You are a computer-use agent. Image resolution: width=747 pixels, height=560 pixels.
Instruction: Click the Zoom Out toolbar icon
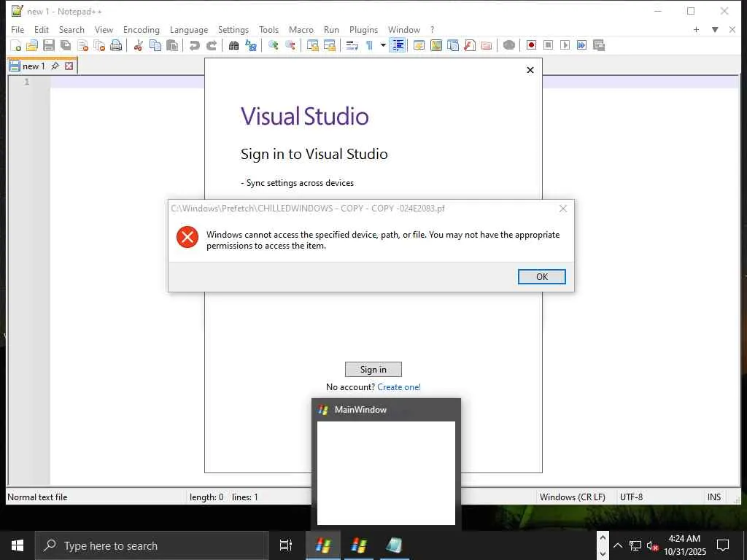tap(290, 46)
